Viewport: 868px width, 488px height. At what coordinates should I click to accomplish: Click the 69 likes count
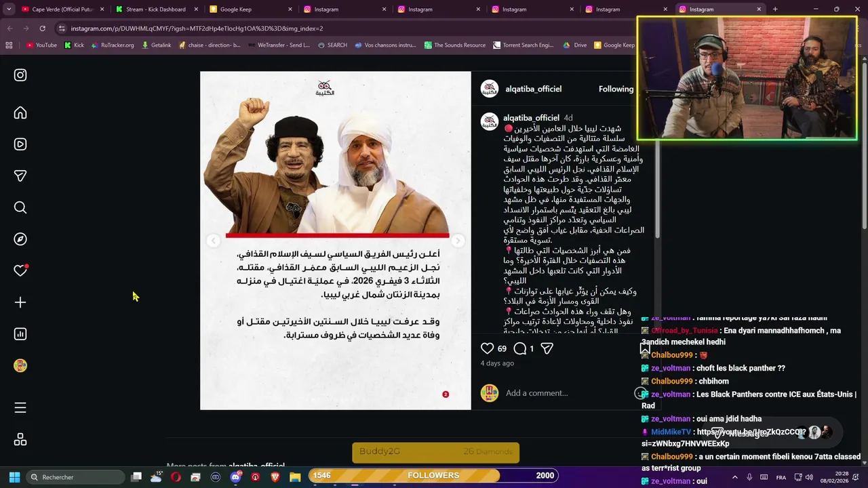502,348
